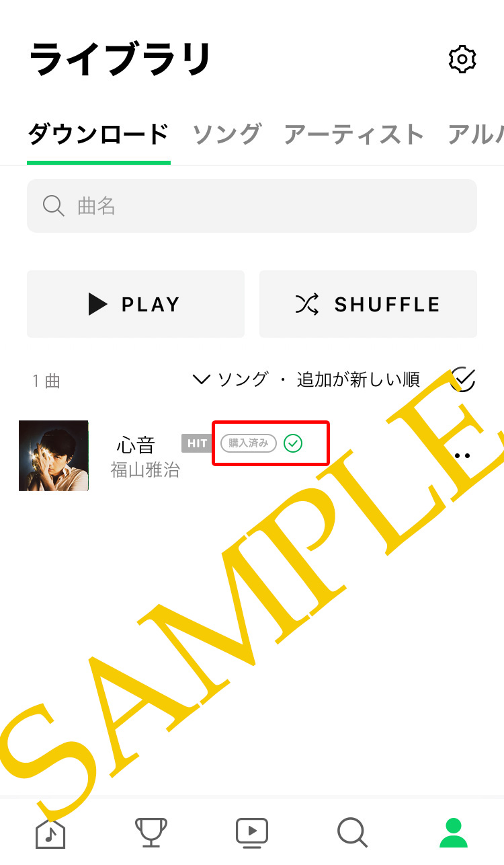Click the 購入済み badge on 心音
This screenshot has width=504, height=865.
249,443
